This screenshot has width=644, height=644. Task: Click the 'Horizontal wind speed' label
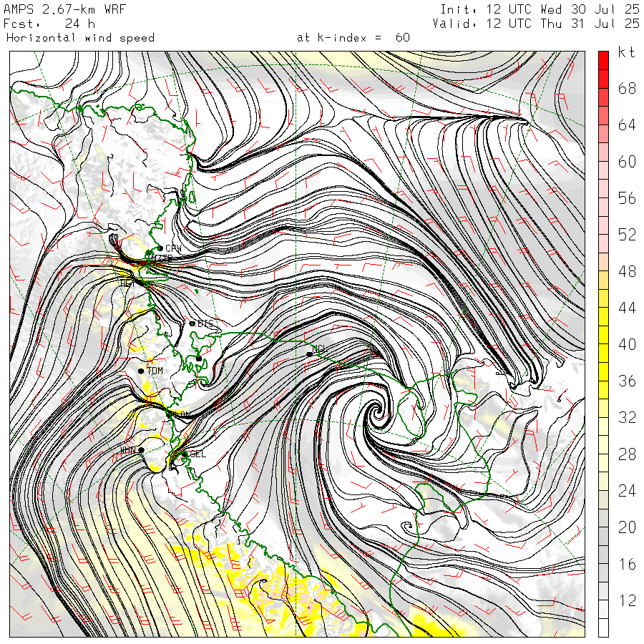point(80,38)
